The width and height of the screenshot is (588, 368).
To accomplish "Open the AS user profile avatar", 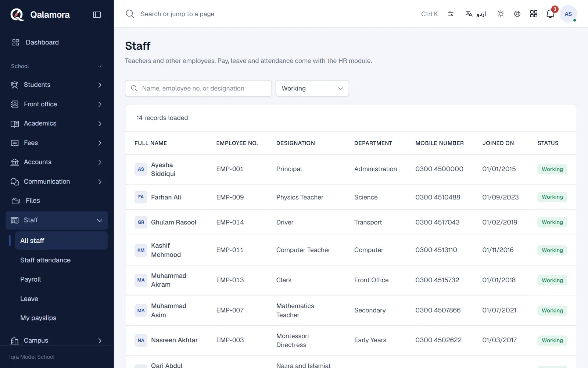I will [x=568, y=14].
